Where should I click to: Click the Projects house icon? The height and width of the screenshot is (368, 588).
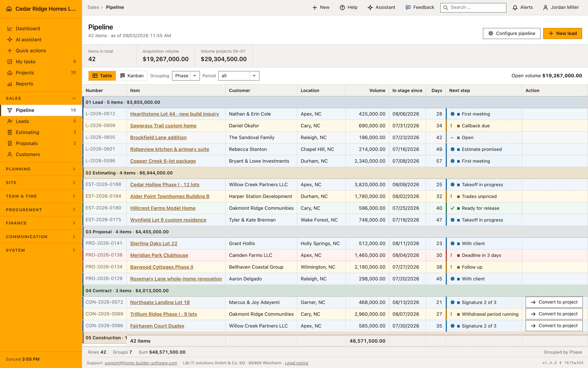(x=10, y=73)
